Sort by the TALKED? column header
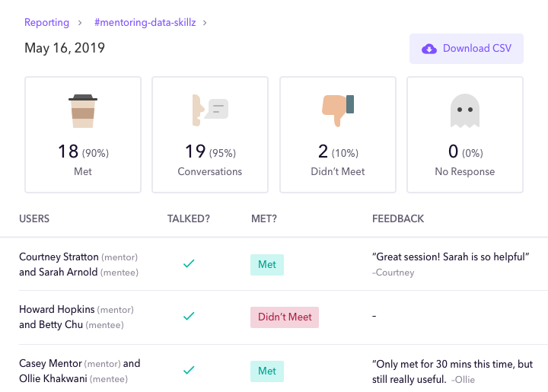The height and width of the screenshot is (392, 548). pyautogui.click(x=189, y=218)
